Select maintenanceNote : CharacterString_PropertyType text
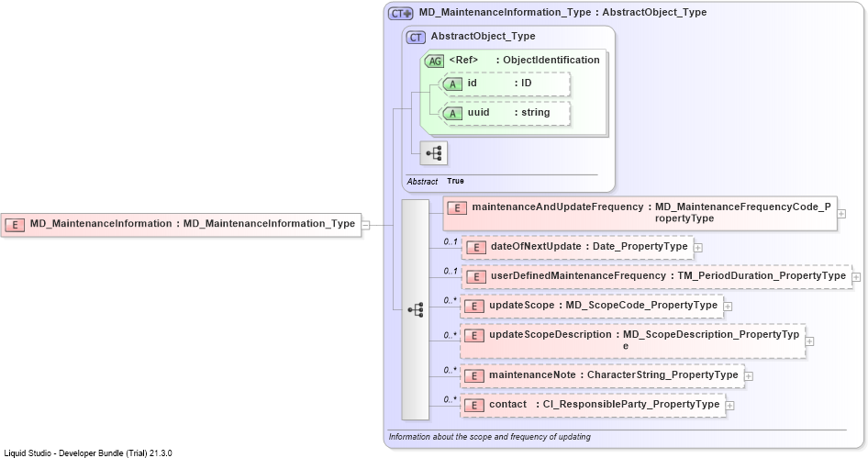The height and width of the screenshot is (458, 868). click(x=613, y=374)
